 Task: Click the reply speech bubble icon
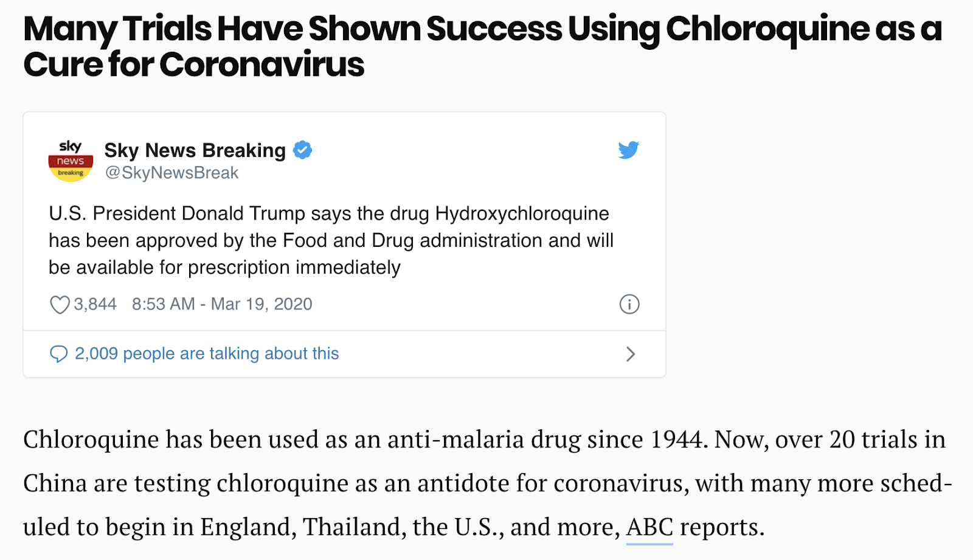tap(58, 354)
